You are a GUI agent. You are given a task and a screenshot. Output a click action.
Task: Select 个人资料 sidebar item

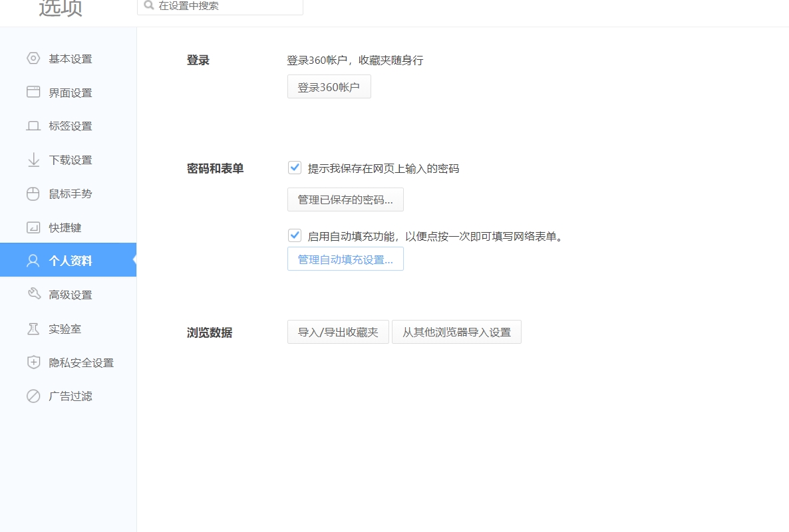tap(68, 260)
